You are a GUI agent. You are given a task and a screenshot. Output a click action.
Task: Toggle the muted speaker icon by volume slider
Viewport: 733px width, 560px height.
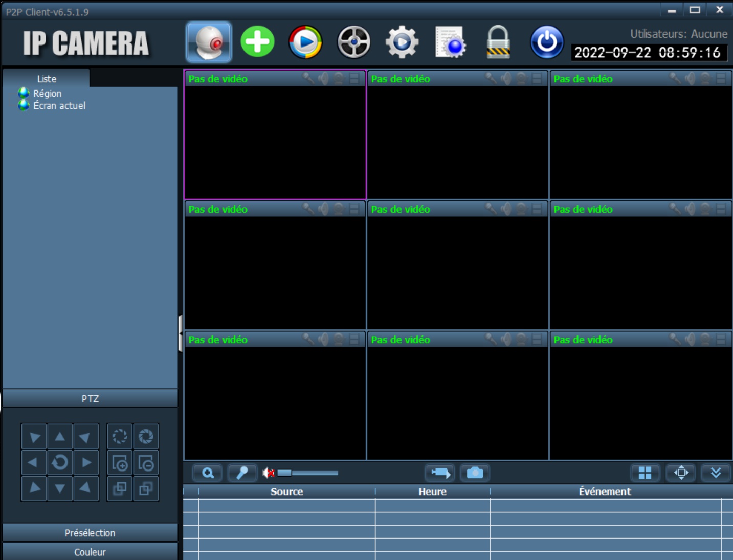(x=269, y=473)
